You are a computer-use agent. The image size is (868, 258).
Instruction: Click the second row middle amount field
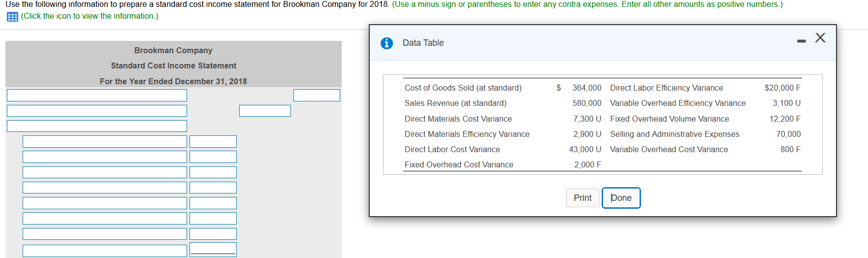[265, 111]
